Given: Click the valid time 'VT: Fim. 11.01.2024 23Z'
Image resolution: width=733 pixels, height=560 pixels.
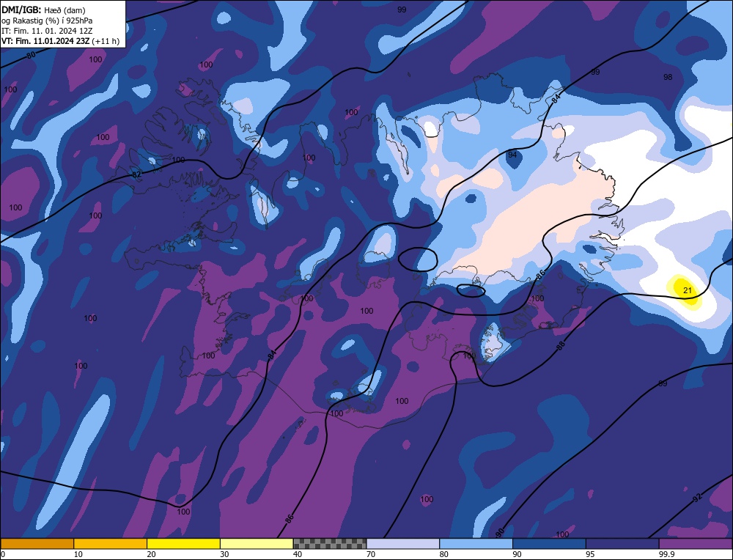Looking at the screenshot, I should coord(45,41).
